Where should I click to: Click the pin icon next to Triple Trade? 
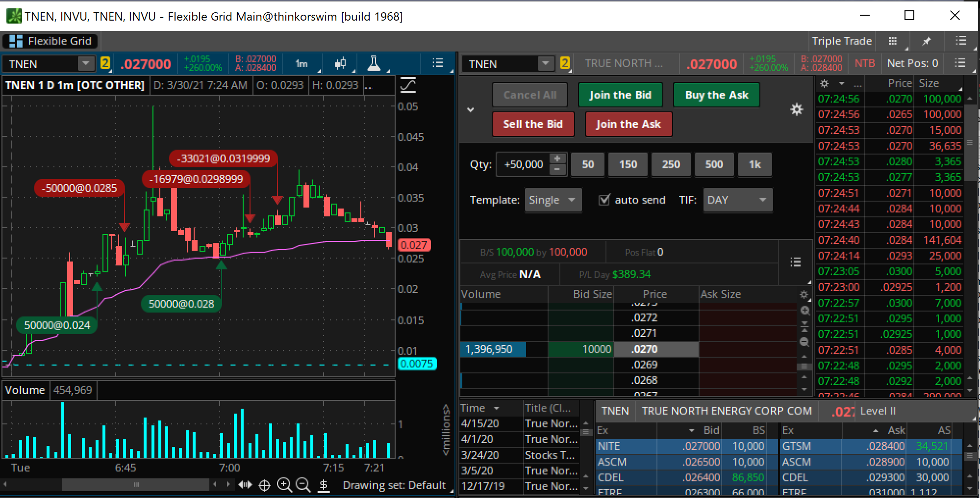(926, 41)
